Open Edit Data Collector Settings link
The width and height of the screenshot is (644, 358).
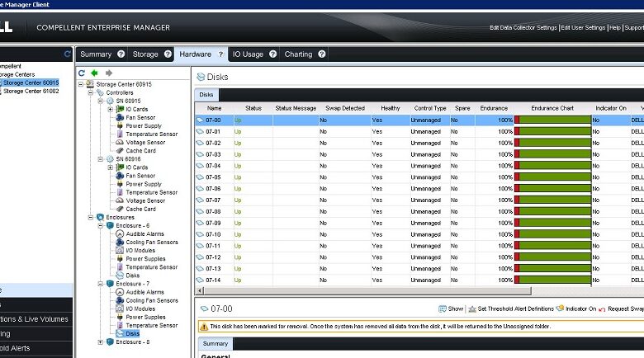[x=523, y=27]
